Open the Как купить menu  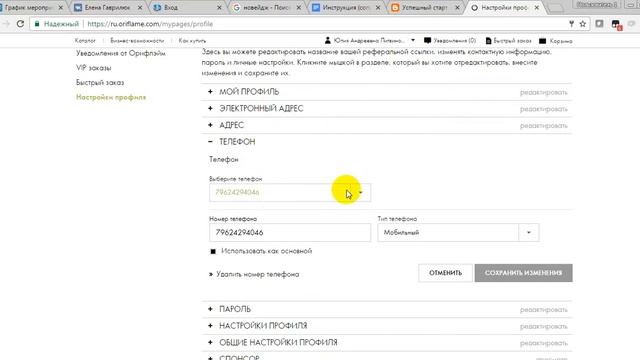[x=192, y=40]
